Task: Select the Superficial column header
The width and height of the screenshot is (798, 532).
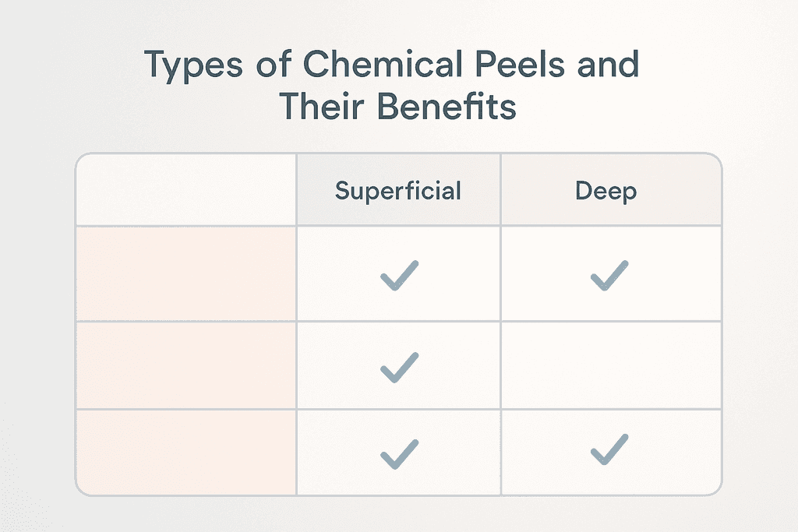Action: point(398,191)
